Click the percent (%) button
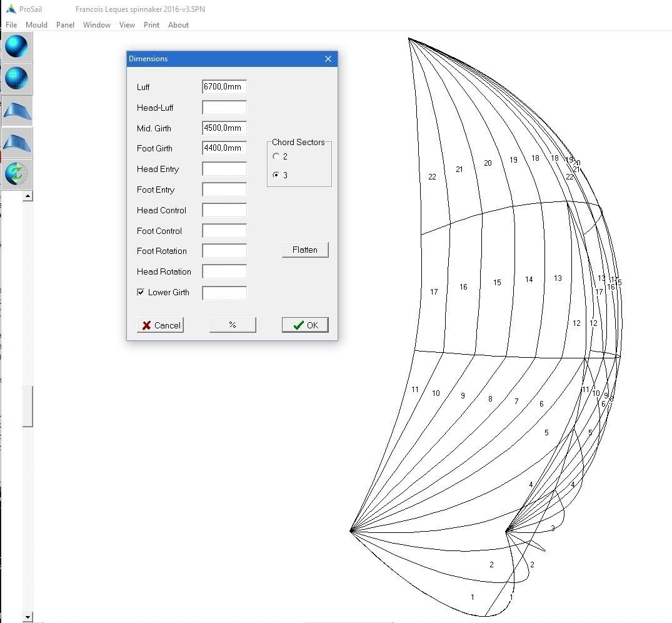Screen dimensions: 672x623 click(233, 325)
